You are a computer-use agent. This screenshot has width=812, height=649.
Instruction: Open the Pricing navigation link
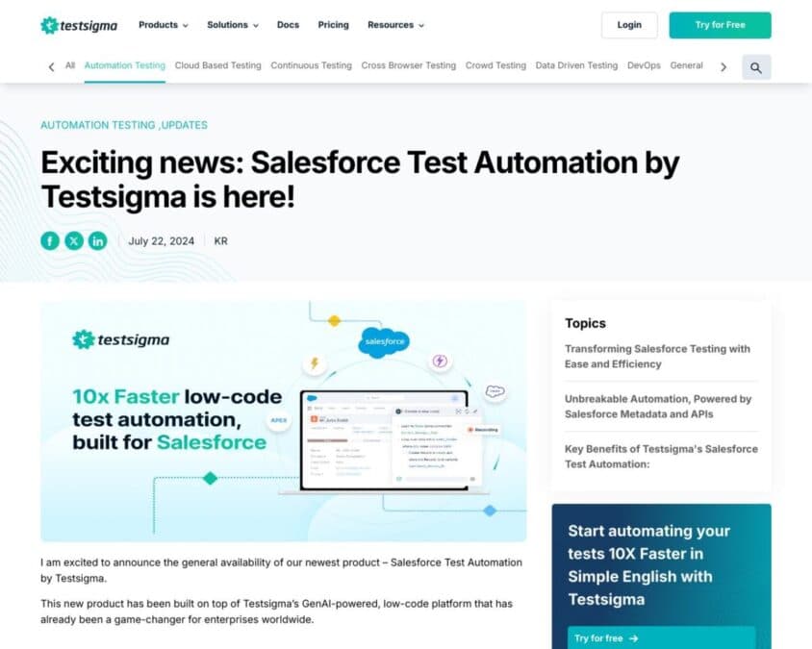pyautogui.click(x=333, y=25)
